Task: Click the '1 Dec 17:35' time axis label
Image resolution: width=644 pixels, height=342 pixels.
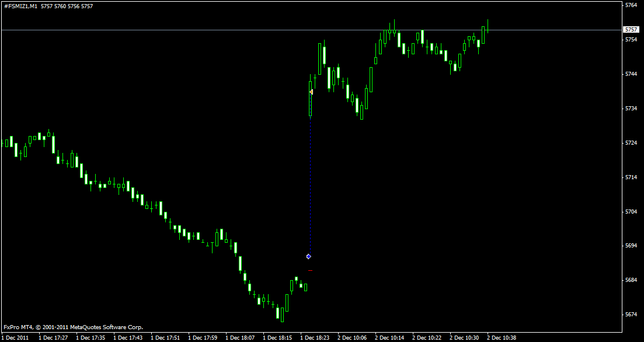Action: (90, 338)
